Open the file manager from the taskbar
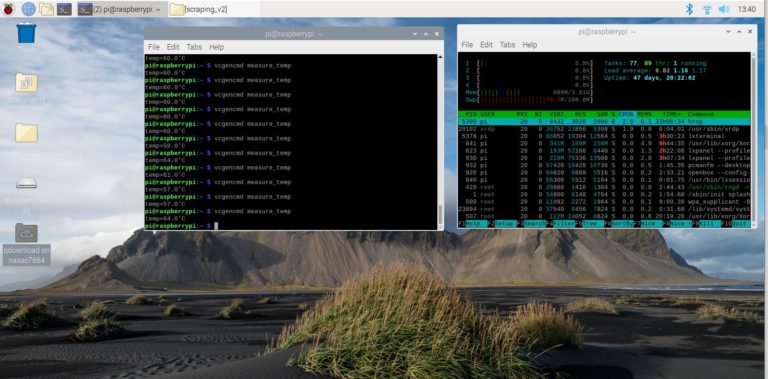The height and width of the screenshot is (379, 768). point(46,9)
